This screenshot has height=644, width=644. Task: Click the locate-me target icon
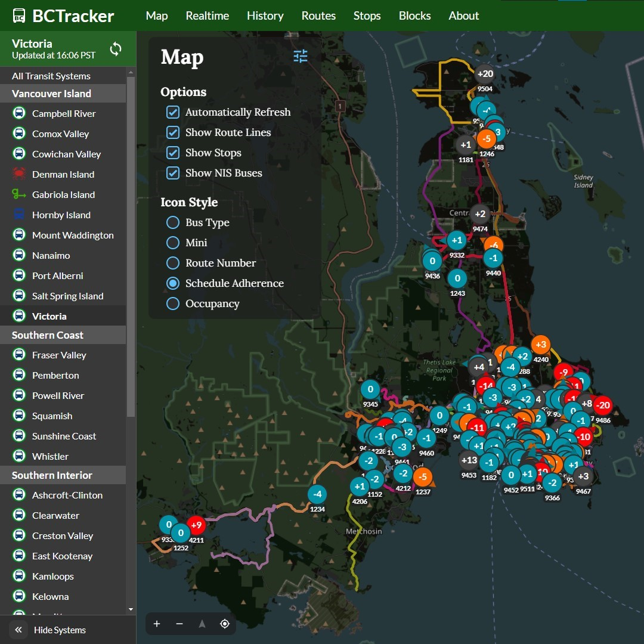coord(225,624)
